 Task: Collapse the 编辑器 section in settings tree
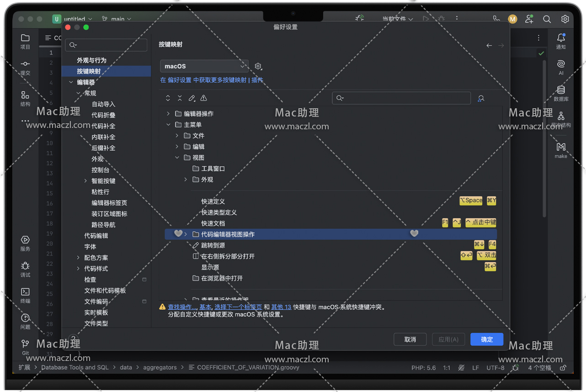(x=71, y=82)
